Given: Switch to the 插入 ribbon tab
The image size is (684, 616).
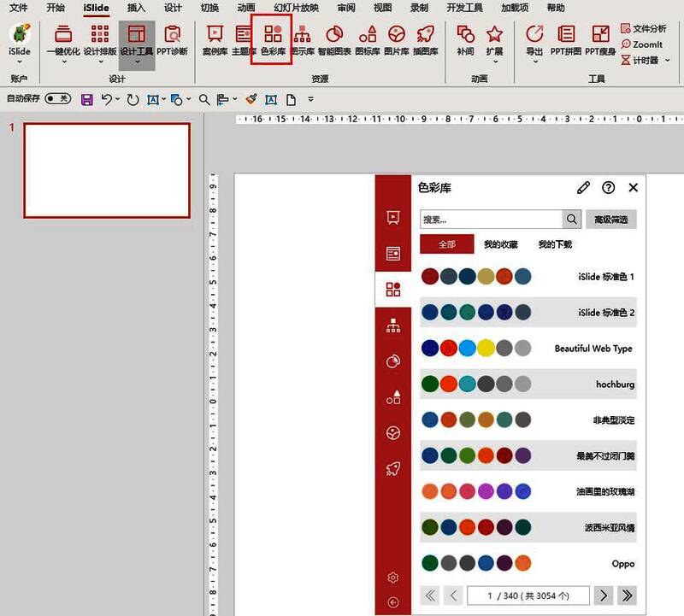Looking at the screenshot, I should click(x=136, y=8).
